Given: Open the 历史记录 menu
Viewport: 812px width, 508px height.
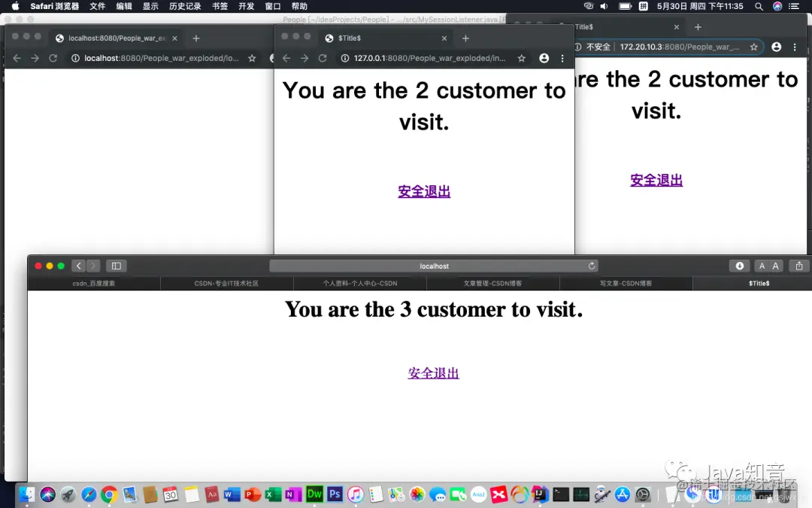Looking at the screenshot, I should [x=185, y=6].
